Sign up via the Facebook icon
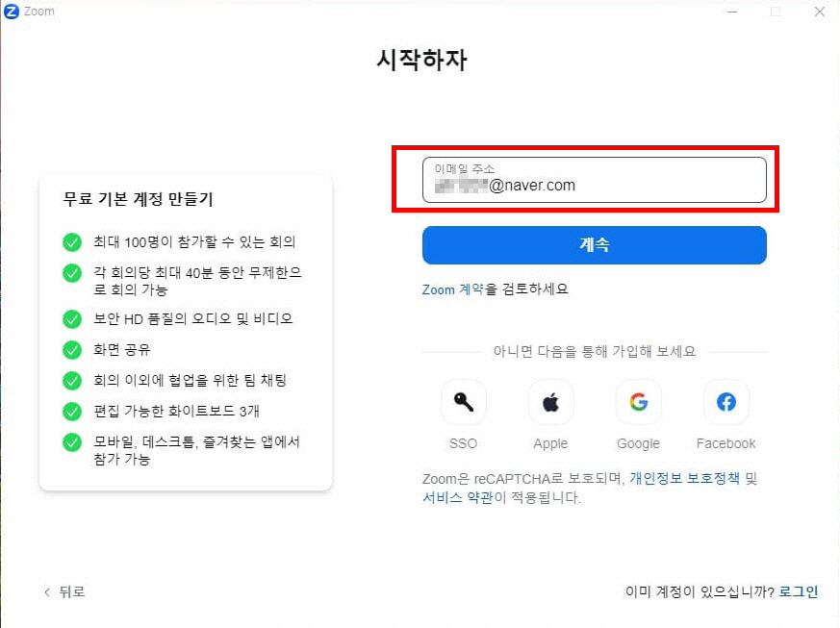Screen dimensions: 840x628 [x=725, y=402]
